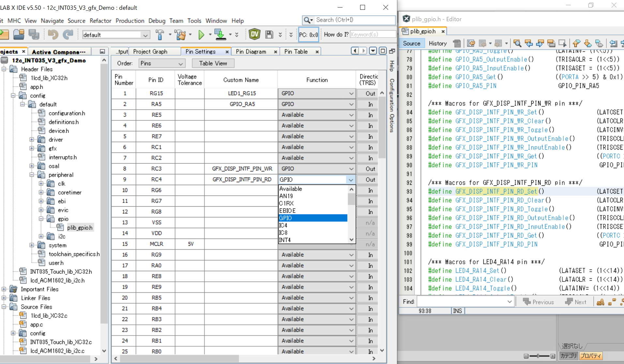Screen dimensions: 624x364
Task: Click the Undo arrow icon
Action: (53, 34)
